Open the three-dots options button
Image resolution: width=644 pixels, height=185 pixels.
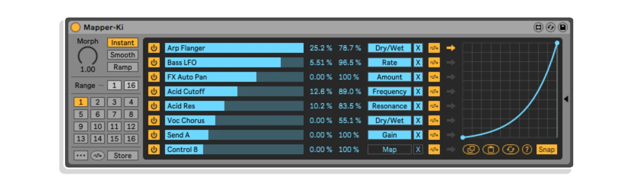[x=81, y=155]
